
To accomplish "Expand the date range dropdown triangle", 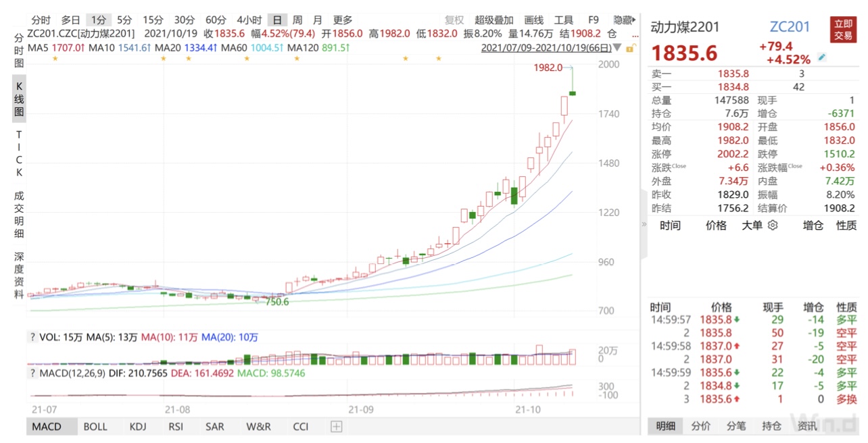I will (x=617, y=48).
